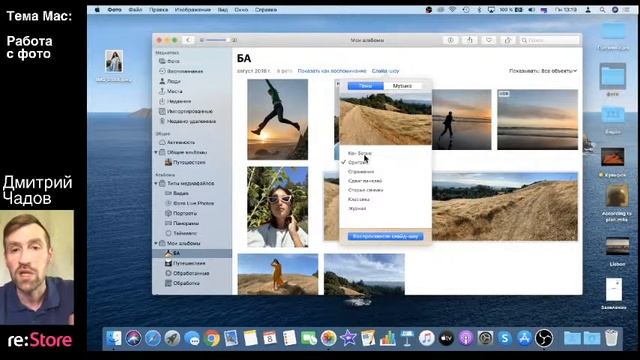Choose the Сдвиг панелей theme
The height and width of the screenshot is (360, 640).
[x=365, y=181]
